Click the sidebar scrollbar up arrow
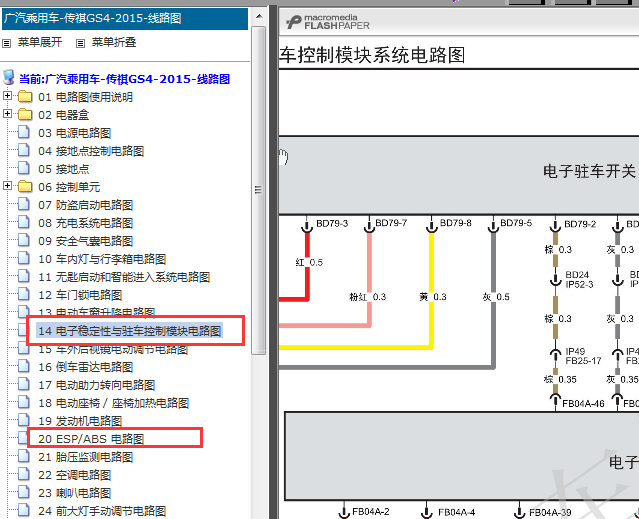The height and width of the screenshot is (519, 639). (259, 17)
